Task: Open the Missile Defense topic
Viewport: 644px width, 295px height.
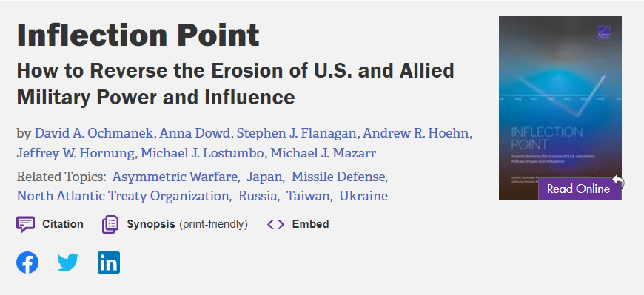Action: [x=338, y=177]
